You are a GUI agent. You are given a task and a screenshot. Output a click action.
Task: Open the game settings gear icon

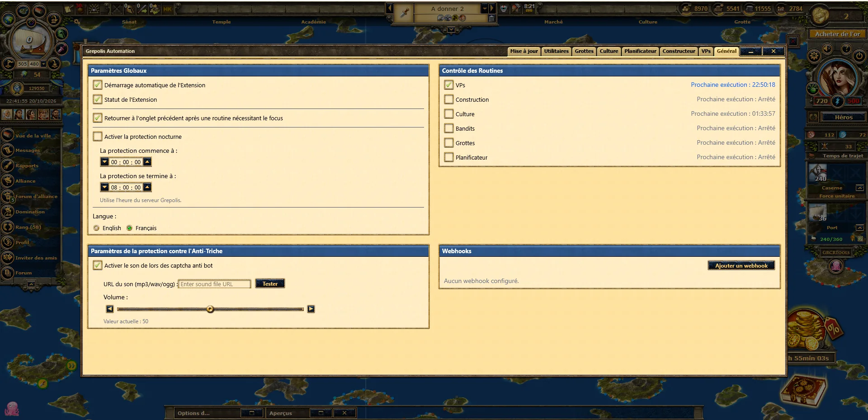[814, 56]
